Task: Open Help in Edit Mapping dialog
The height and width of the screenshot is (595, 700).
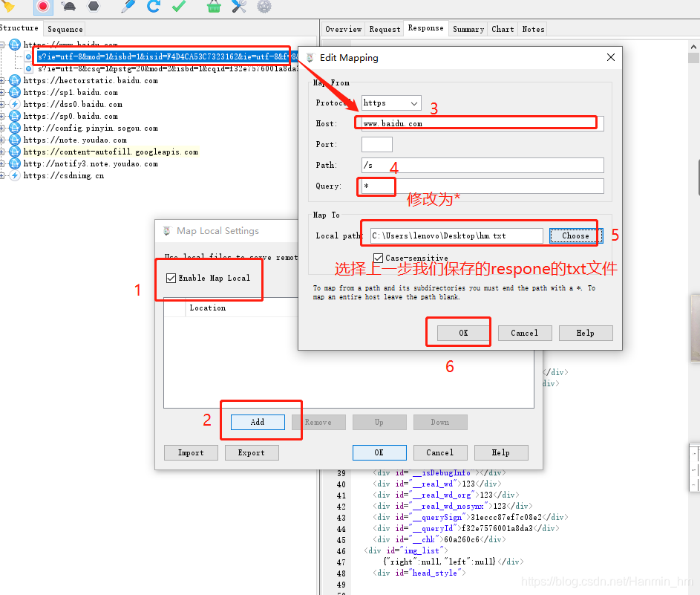Action: 585,333
